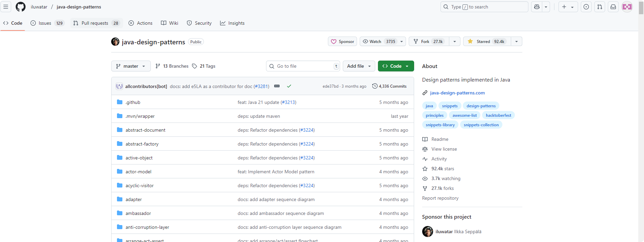Click the Go to file search field
The image size is (644, 242).
(303, 66)
